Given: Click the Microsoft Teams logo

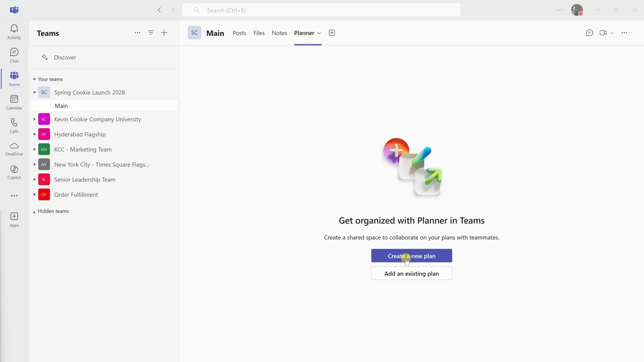Looking at the screenshot, I should pos(14,10).
